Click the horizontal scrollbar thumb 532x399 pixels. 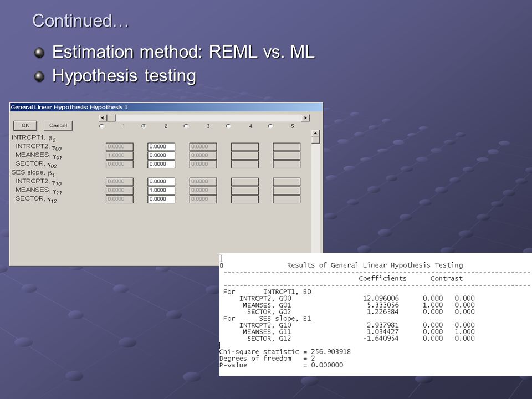click(x=111, y=117)
